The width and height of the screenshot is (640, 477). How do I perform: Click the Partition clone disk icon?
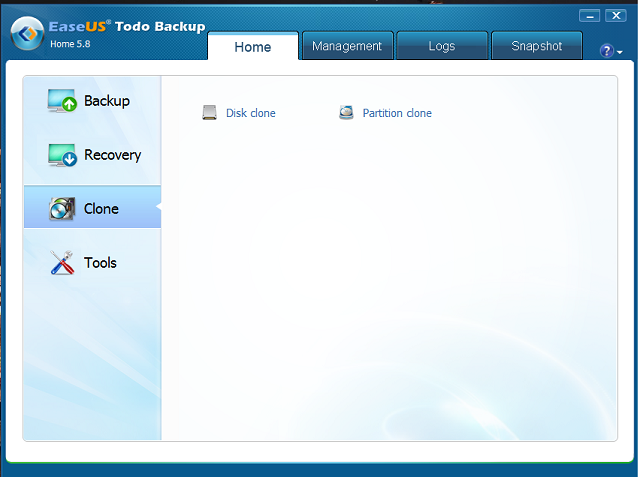pyautogui.click(x=346, y=113)
